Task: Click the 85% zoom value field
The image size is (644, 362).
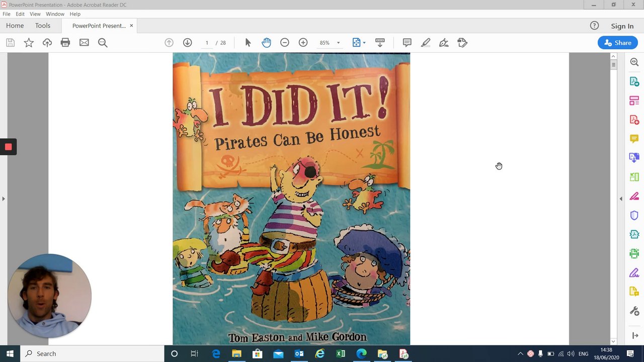Action: click(x=325, y=43)
